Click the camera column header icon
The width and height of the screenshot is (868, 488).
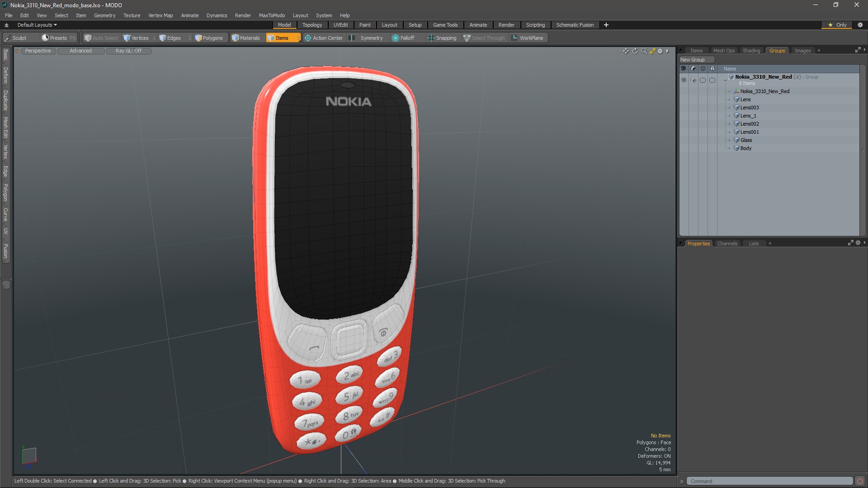coord(693,69)
